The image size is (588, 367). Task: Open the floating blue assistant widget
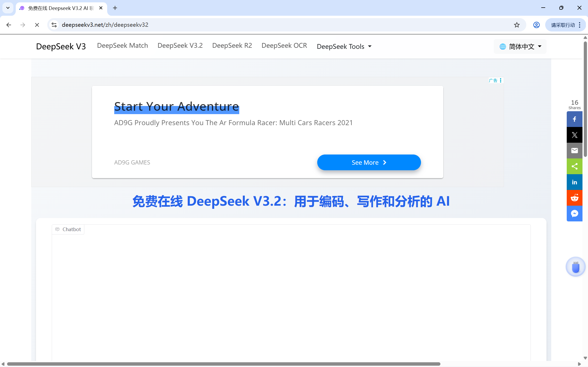click(575, 267)
